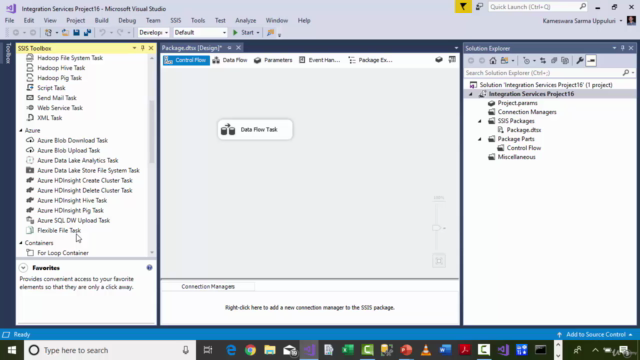Select Azure Data Lake Analytics Task
Image resolution: width=640 pixels, height=360 pixels.
(x=78, y=160)
